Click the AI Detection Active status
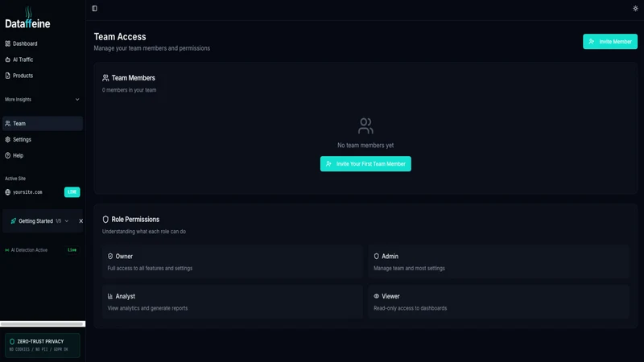The image size is (644, 362). 27,250
